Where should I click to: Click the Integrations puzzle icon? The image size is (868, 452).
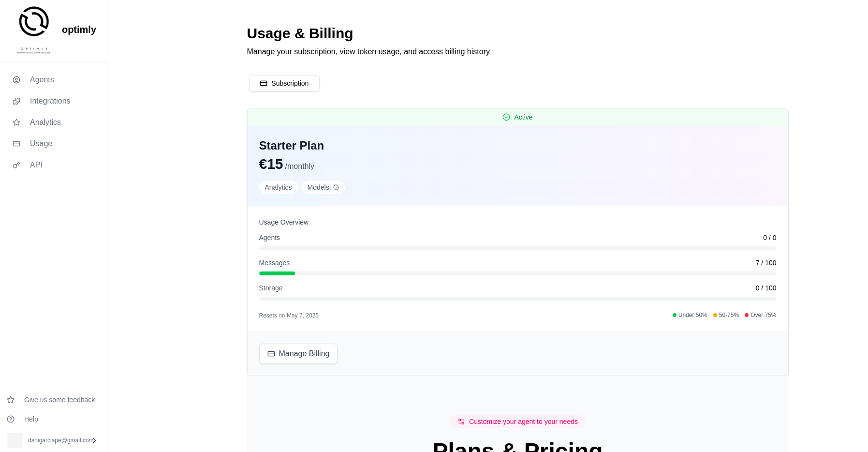[16, 101]
